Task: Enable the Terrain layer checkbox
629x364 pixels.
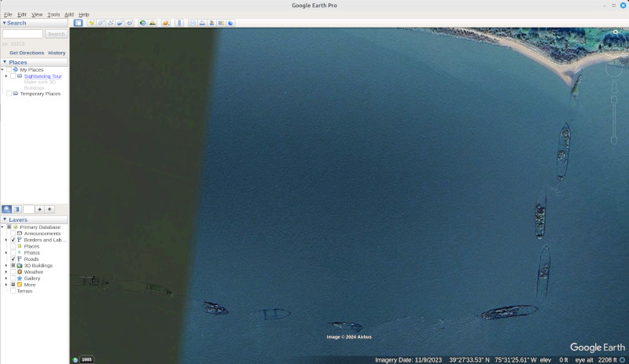Action: pos(13,291)
